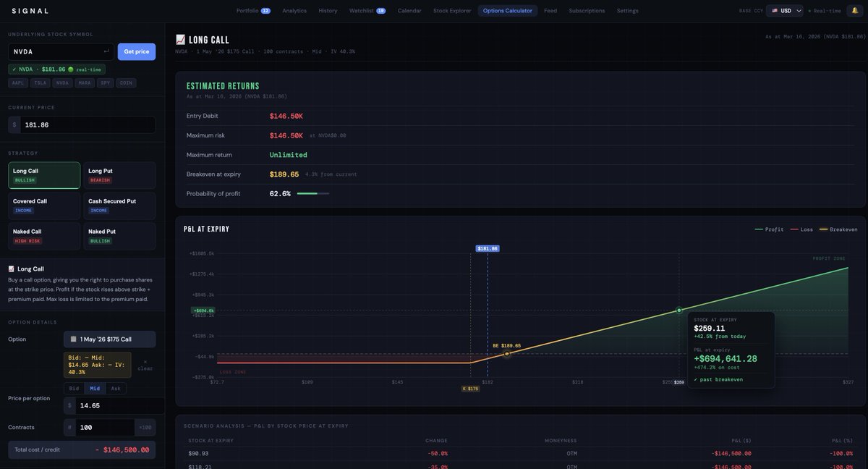Screen dimensions: 868x469
Task: Pick the NVDA quick symbol chip
Action: point(62,83)
